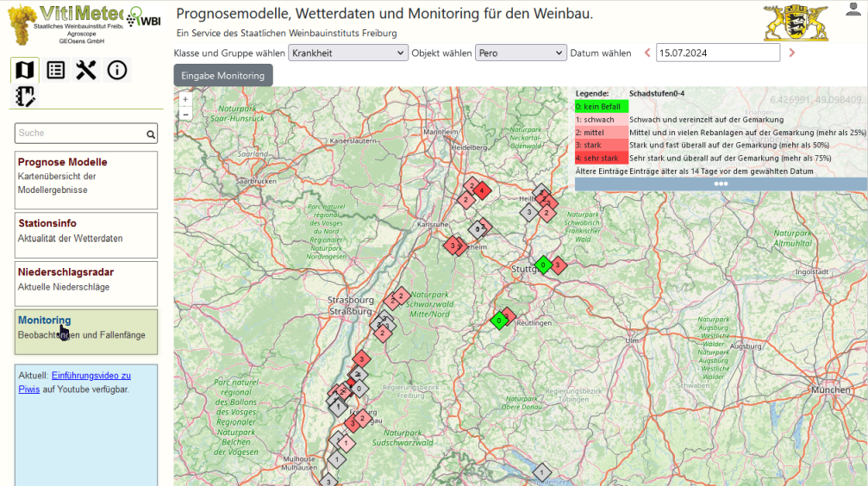This screenshot has height=486, width=868.
Task: Open the tools wrench icon
Action: (x=86, y=70)
